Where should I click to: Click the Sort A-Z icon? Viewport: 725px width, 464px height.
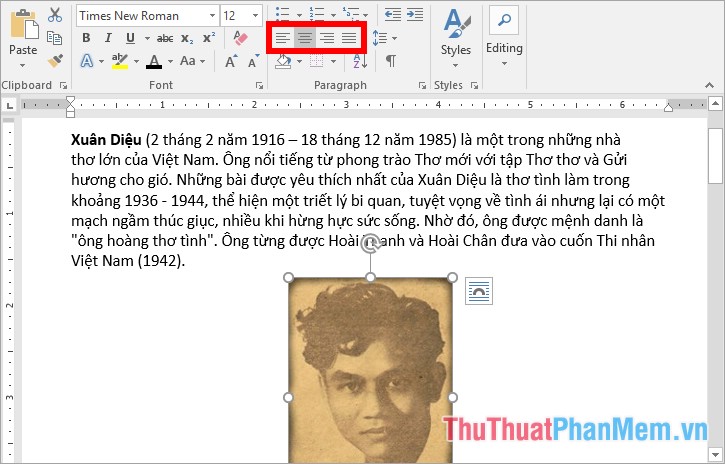360,61
